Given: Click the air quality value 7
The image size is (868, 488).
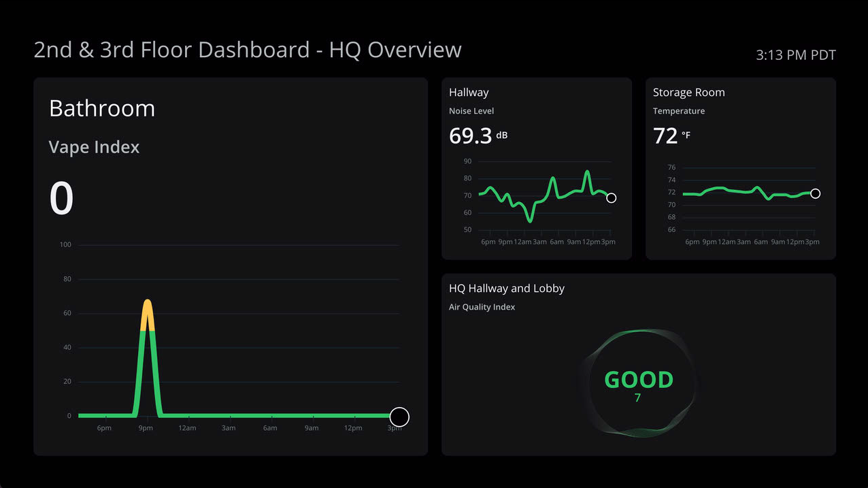Looking at the screenshot, I should 637,398.
